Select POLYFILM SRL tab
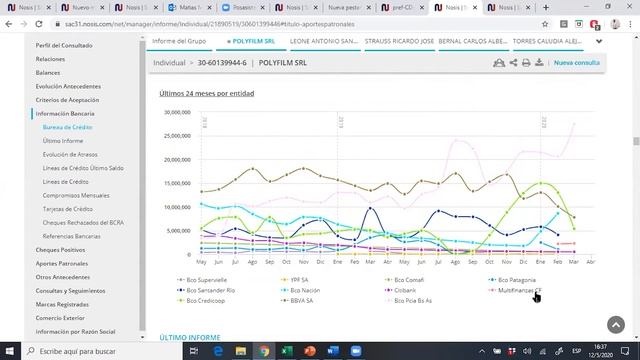640x360 pixels. pos(251,41)
